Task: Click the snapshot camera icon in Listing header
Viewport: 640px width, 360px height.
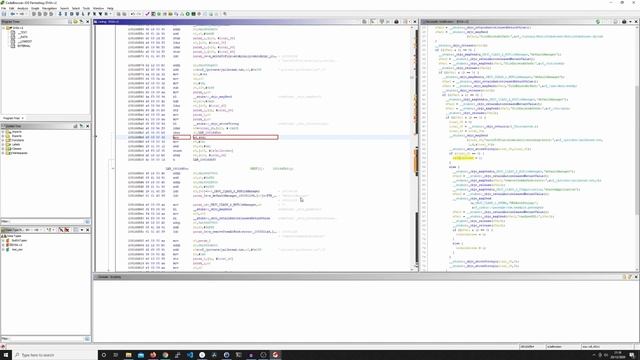Action: (x=396, y=22)
